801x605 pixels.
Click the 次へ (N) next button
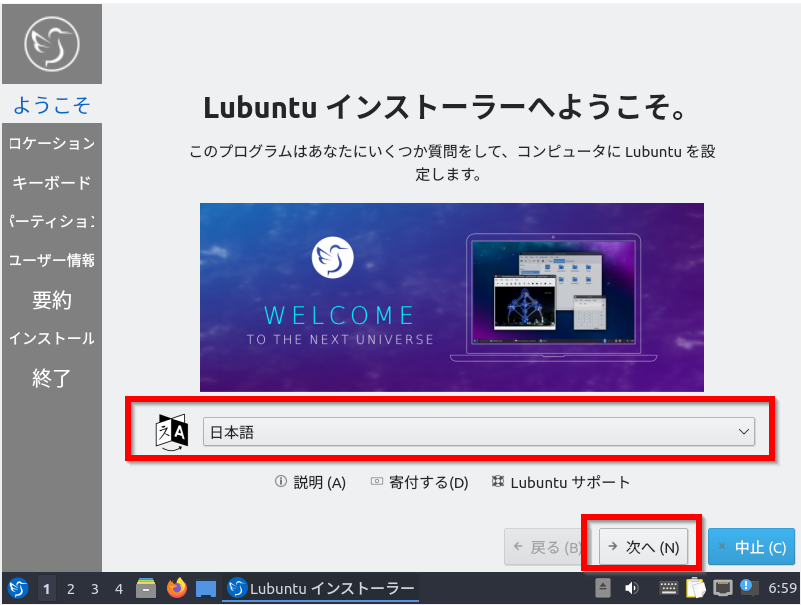click(x=643, y=547)
